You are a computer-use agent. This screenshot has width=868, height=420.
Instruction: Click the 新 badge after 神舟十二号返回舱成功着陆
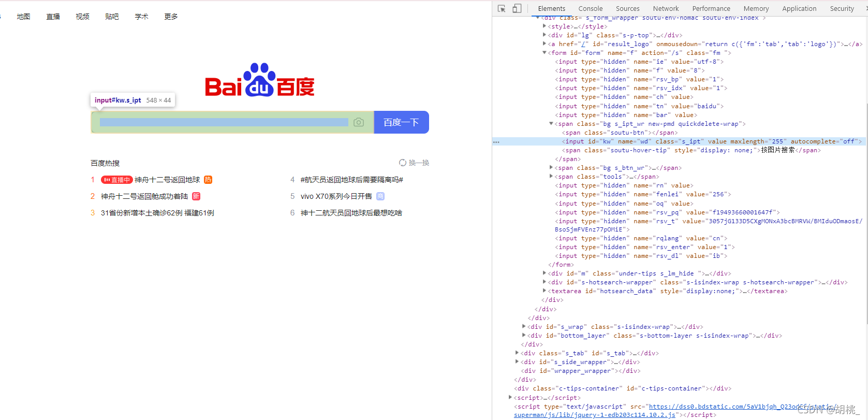[x=196, y=196]
